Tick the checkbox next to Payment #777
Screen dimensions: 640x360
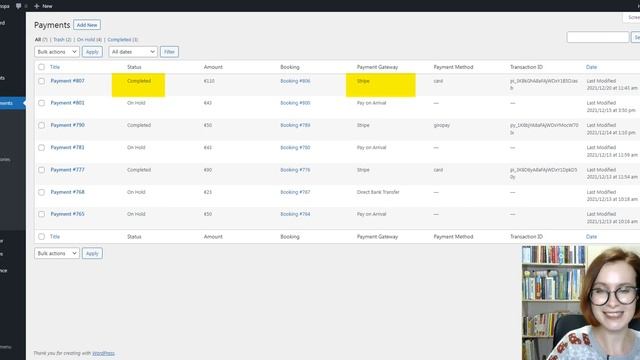click(41, 170)
